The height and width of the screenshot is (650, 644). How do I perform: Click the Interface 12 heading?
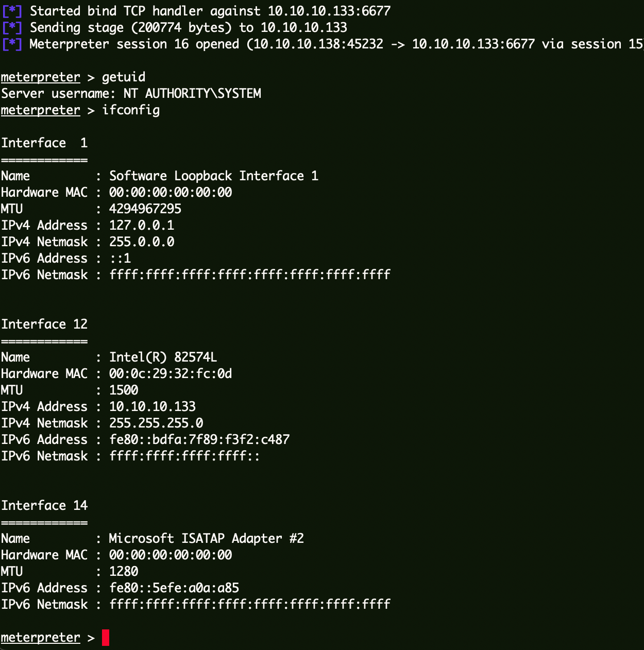point(44,324)
